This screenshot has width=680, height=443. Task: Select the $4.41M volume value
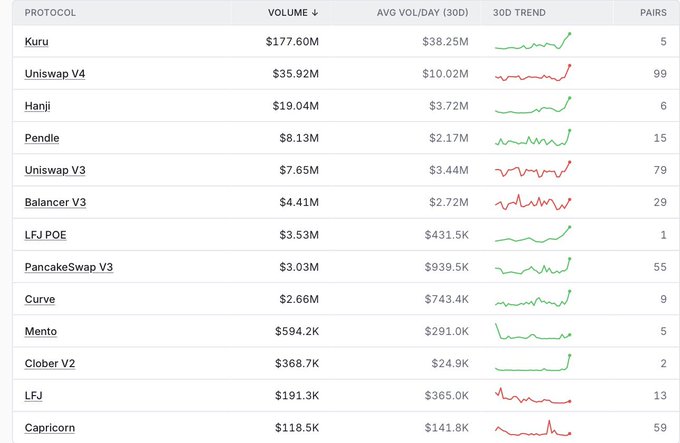(x=299, y=202)
